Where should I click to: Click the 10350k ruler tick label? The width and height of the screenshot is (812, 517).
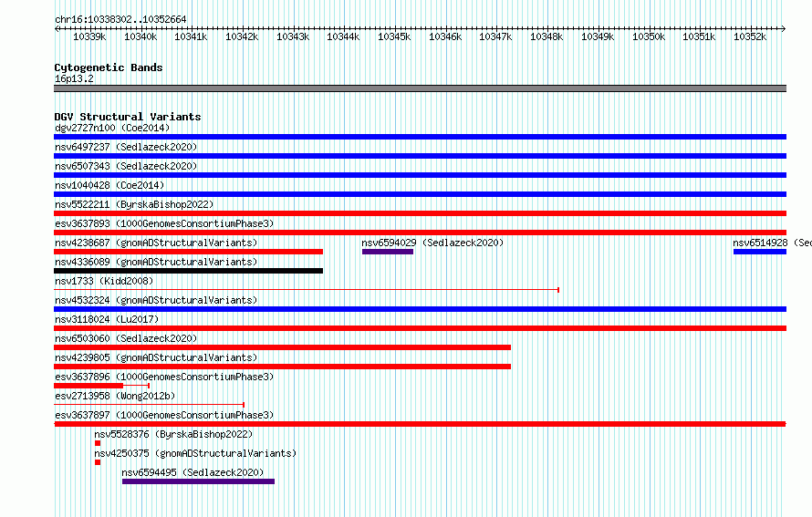pyautogui.click(x=649, y=36)
